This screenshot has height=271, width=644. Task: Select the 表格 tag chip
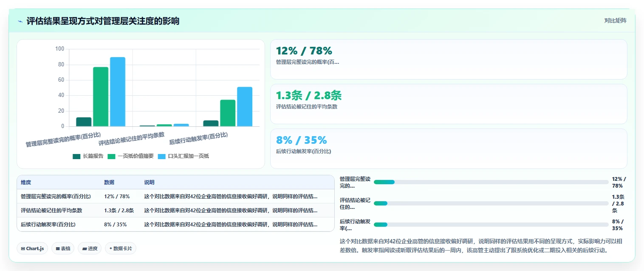63,248
